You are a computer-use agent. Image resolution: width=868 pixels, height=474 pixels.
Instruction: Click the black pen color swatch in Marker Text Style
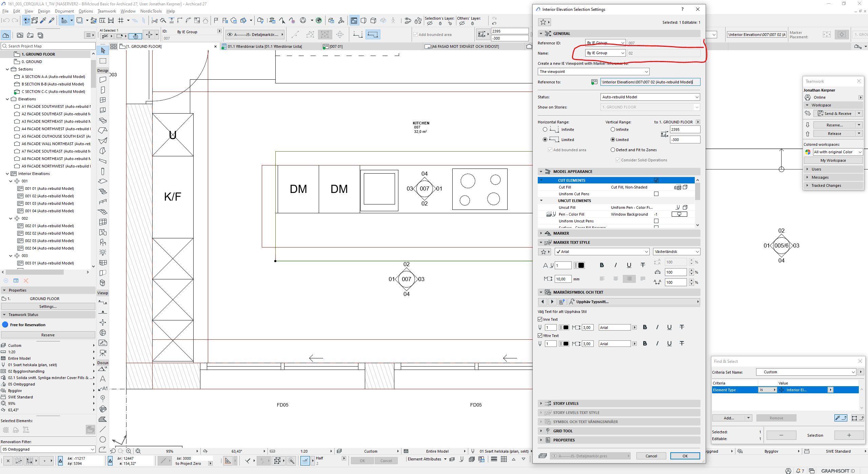click(581, 265)
